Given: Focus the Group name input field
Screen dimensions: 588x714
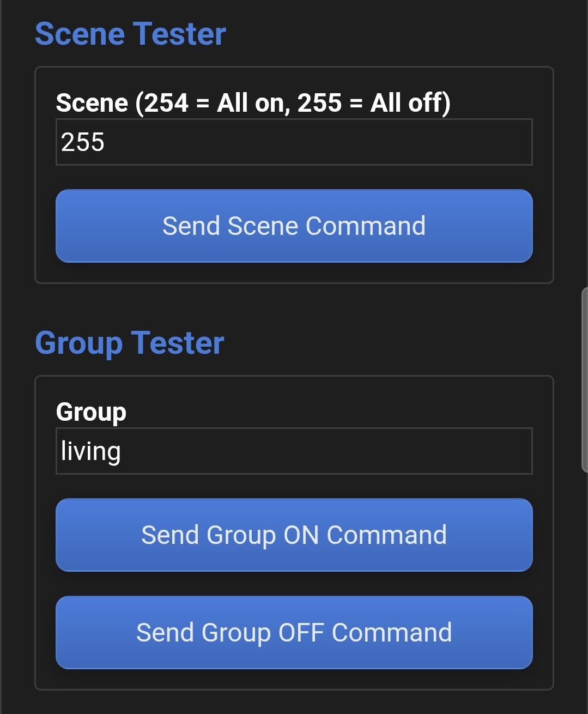Looking at the screenshot, I should [x=294, y=451].
